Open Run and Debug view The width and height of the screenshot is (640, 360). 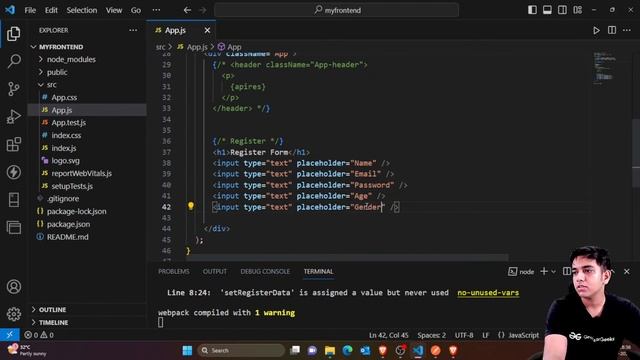click(13, 116)
